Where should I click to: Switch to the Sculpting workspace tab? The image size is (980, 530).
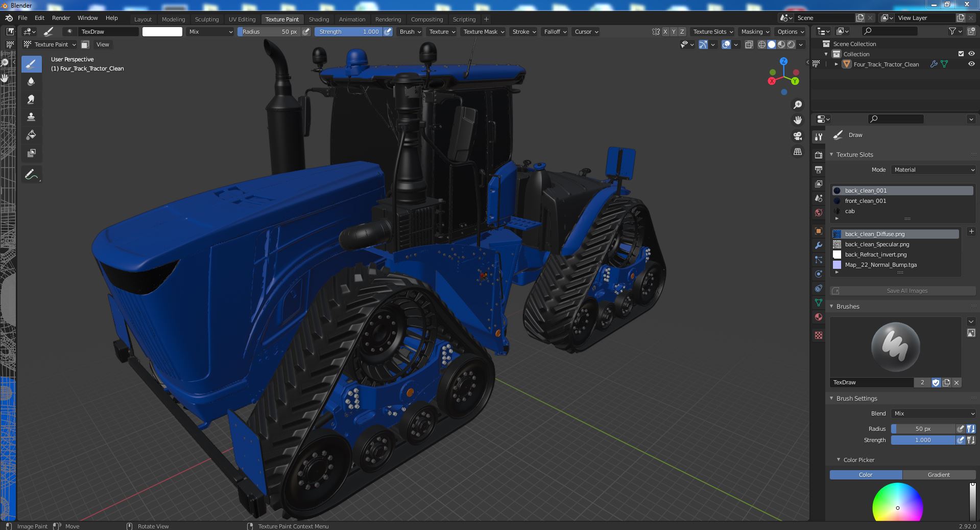tap(207, 19)
